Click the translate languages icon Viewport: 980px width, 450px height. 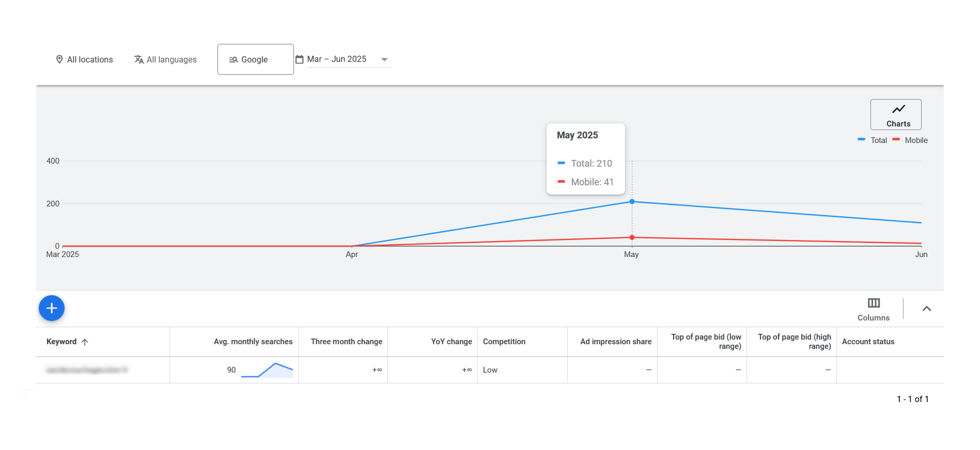[x=138, y=59]
